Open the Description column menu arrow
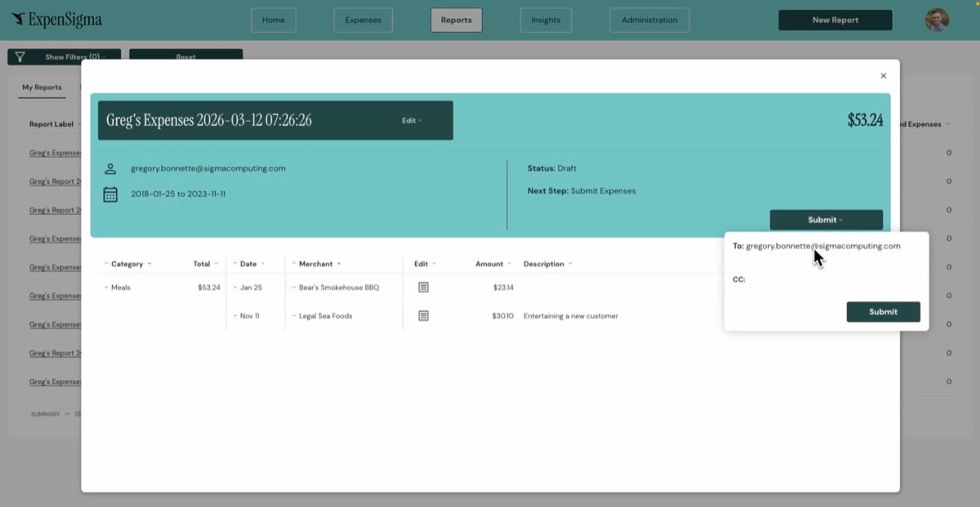The width and height of the screenshot is (980, 507). tap(570, 264)
